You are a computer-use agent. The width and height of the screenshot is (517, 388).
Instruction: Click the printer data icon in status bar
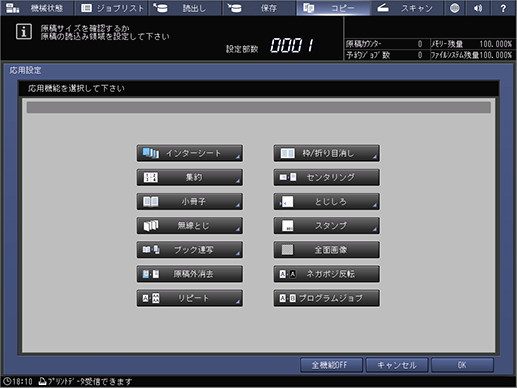(42, 381)
